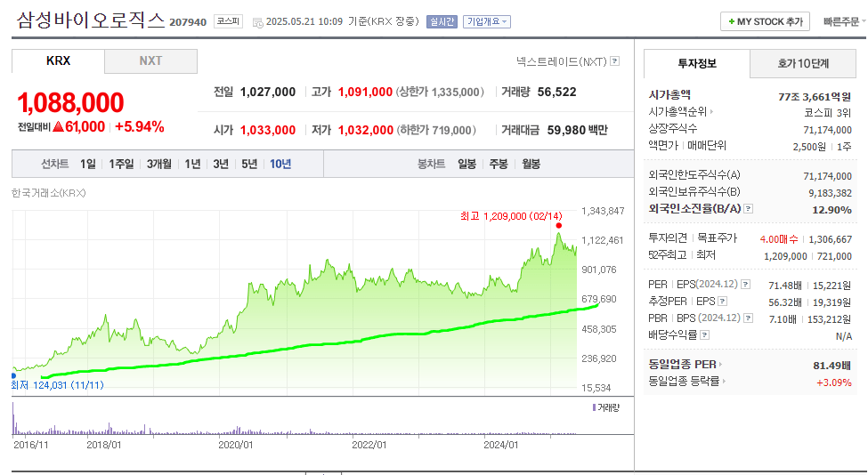
Task: Click the 코스피 3위 ranking value
Action: [828, 113]
